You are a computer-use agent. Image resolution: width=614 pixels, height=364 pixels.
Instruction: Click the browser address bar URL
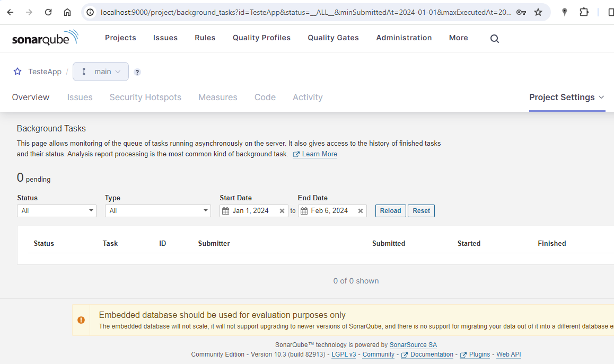pos(305,12)
